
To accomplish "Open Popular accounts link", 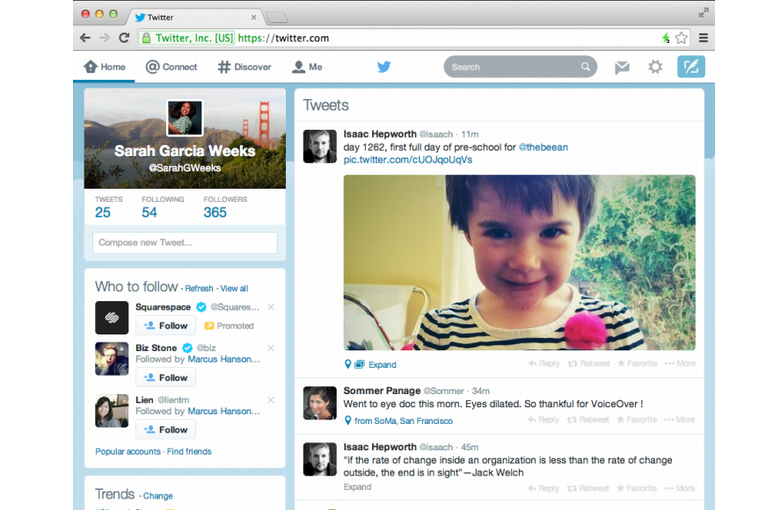I will pyautogui.click(x=128, y=452).
